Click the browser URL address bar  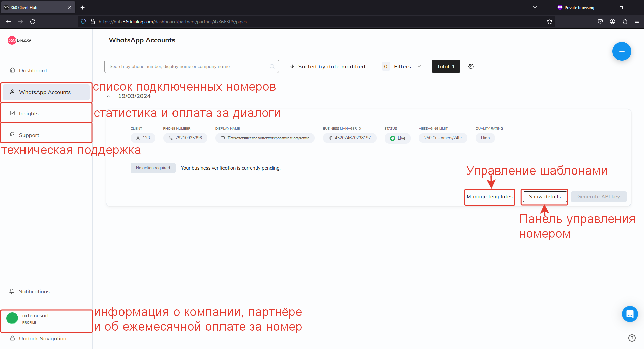click(315, 22)
